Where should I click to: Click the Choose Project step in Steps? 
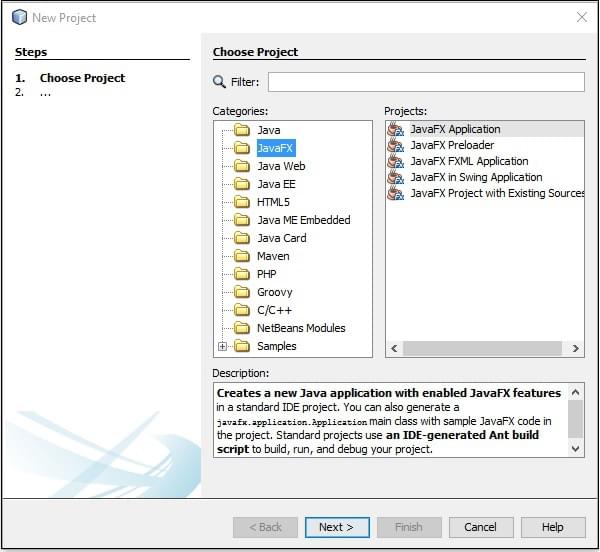[x=82, y=78]
